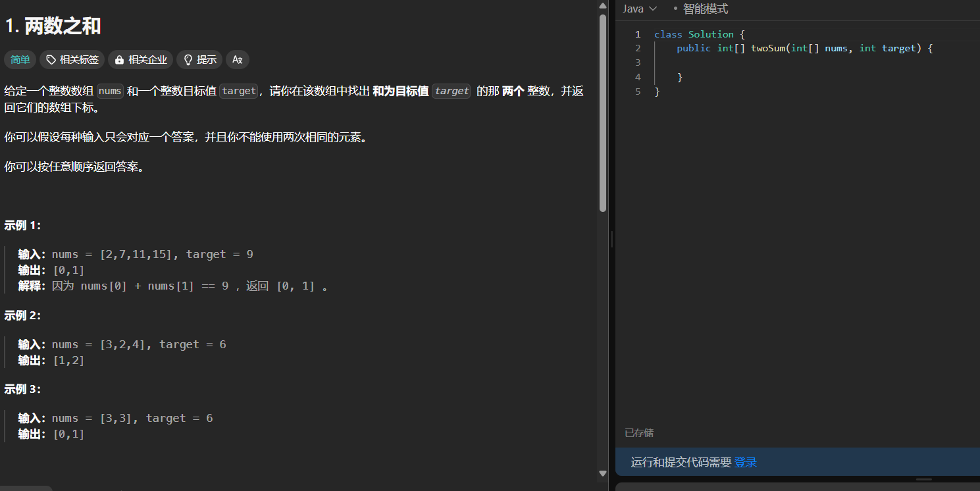Click the 简单 difficulty tag
The height and width of the screenshot is (491, 980).
20,60
